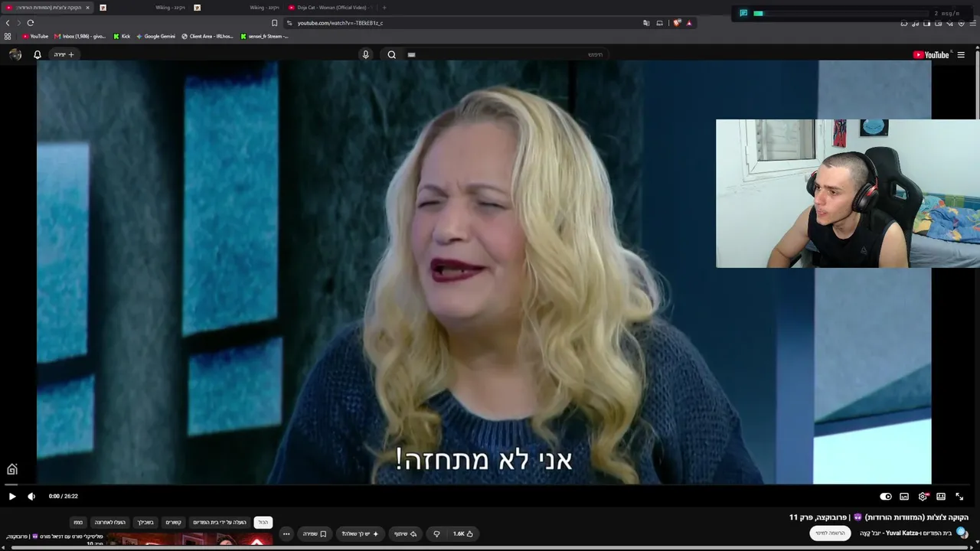Click the YouTube search magnifier icon
The width and height of the screenshot is (980, 551).
(391, 54)
